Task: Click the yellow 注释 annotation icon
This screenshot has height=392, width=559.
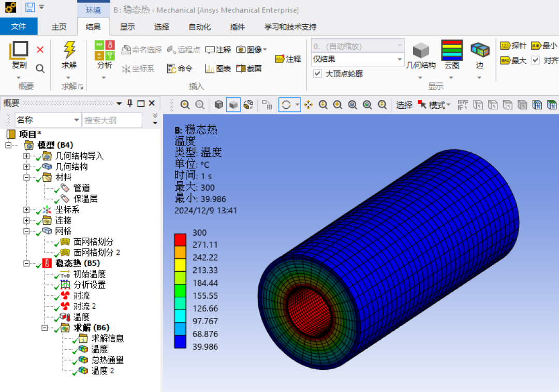Action: pyautogui.click(x=280, y=59)
